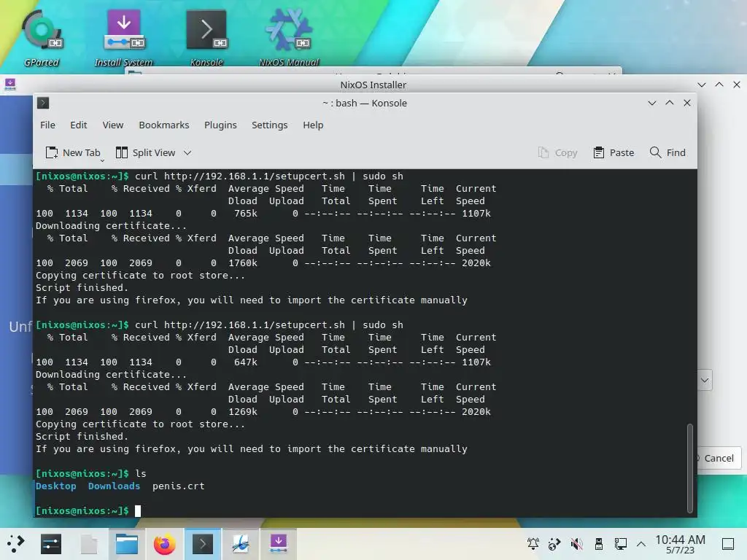Click the Konsole vertical scrollbar

coord(690,468)
